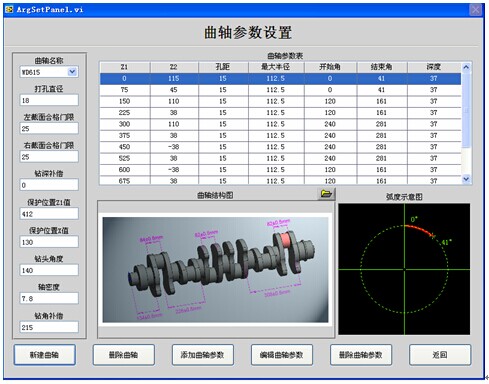
Task: Select the table row with Z1 150
Action: click(280, 101)
